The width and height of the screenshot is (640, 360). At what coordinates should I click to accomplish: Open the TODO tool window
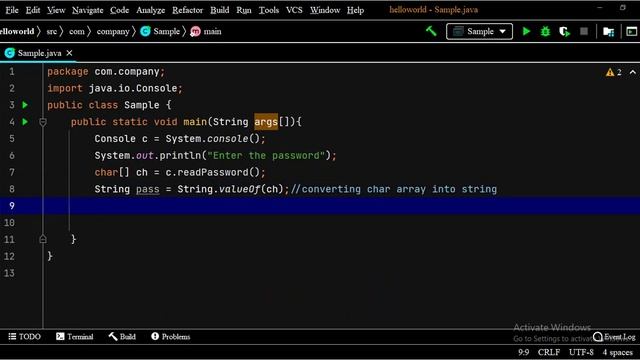24,337
